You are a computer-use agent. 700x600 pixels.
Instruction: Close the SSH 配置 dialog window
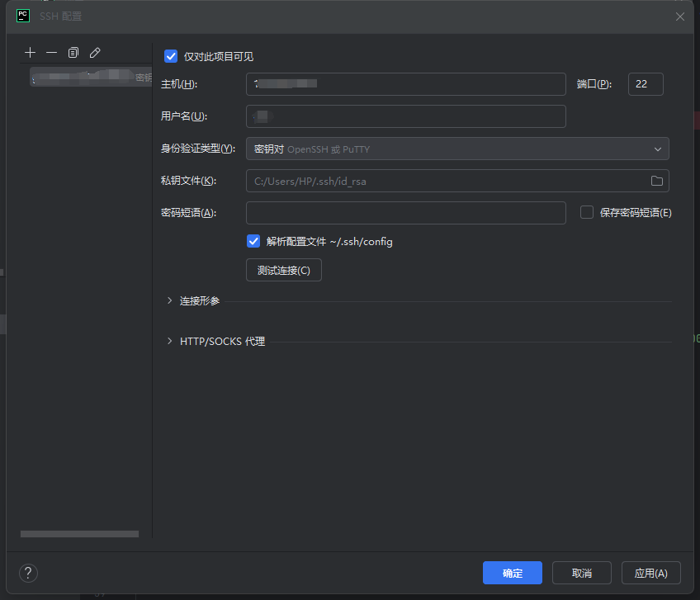[680, 17]
